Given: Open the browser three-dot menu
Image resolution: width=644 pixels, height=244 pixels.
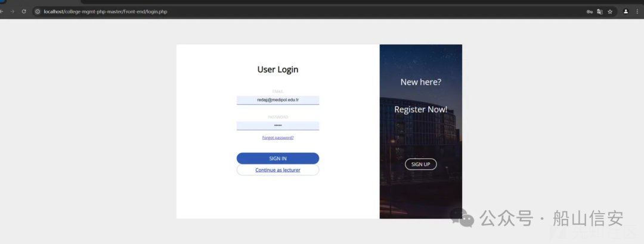Looking at the screenshot, I should point(637,11).
